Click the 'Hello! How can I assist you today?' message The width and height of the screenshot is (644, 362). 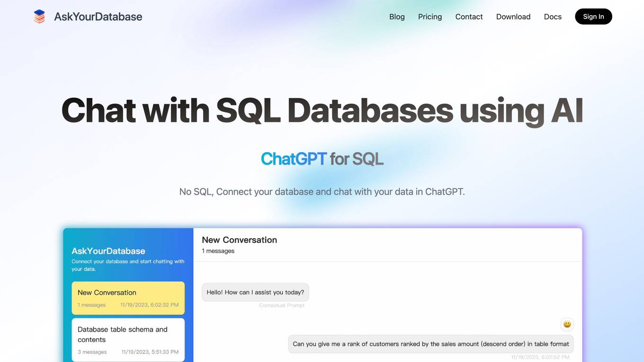tap(255, 292)
